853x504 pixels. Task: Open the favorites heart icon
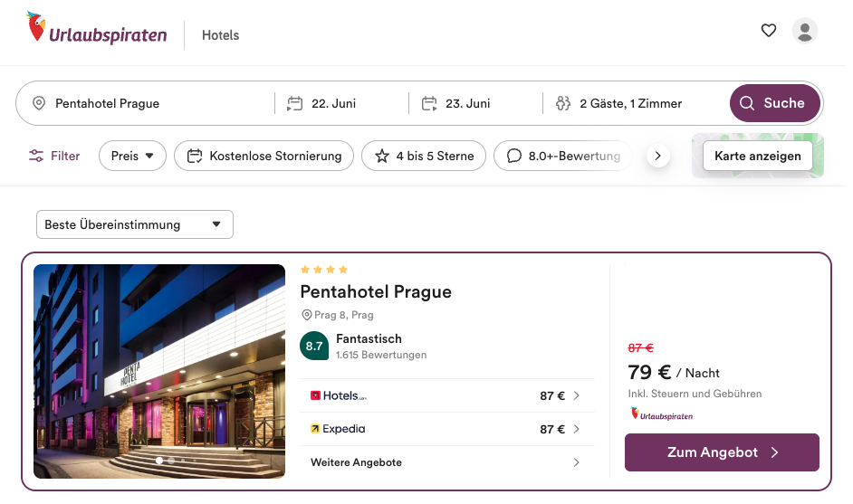click(x=769, y=31)
